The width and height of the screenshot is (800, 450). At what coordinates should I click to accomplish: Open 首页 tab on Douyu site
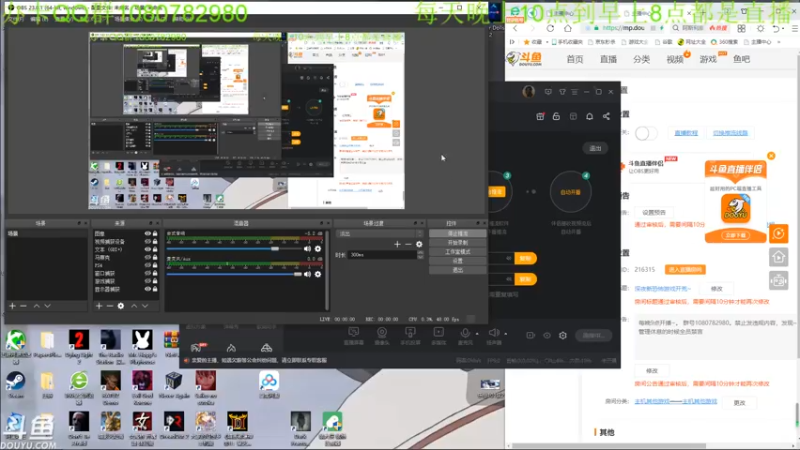(x=575, y=59)
